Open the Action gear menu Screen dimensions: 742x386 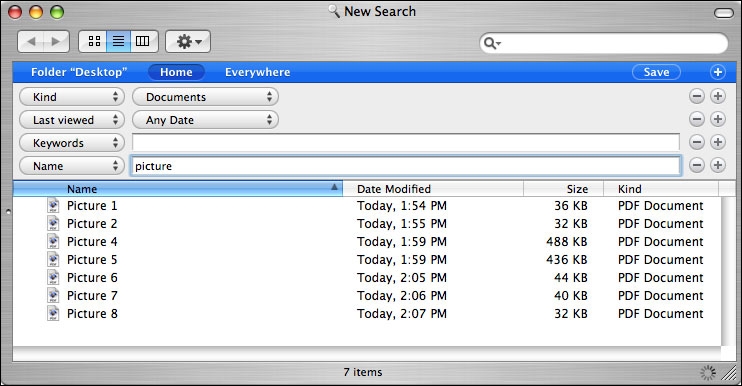click(x=188, y=42)
